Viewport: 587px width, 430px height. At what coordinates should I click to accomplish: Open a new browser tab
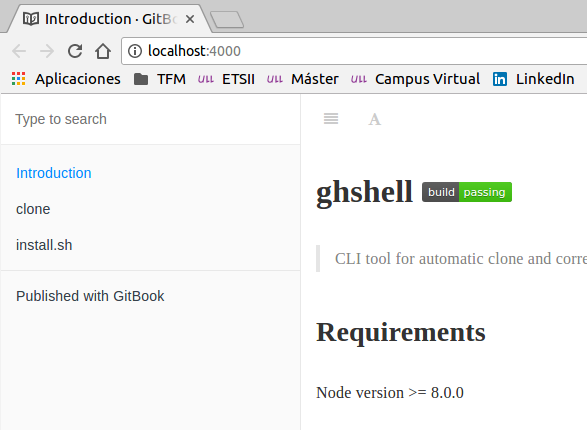[x=227, y=19]
